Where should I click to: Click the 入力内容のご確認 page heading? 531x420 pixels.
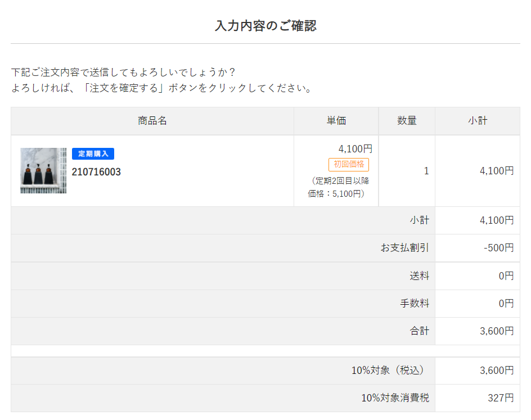point(265,25)
